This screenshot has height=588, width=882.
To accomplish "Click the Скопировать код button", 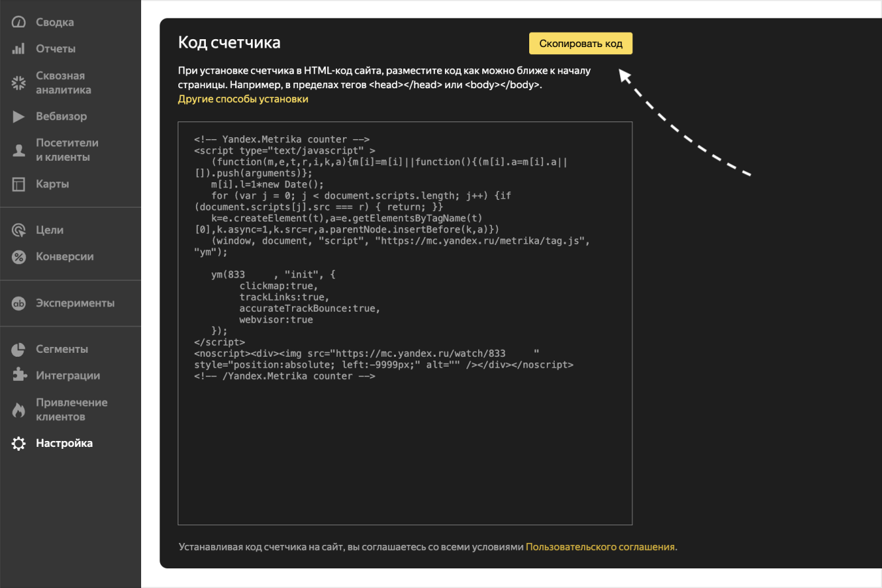I will 581,44.
